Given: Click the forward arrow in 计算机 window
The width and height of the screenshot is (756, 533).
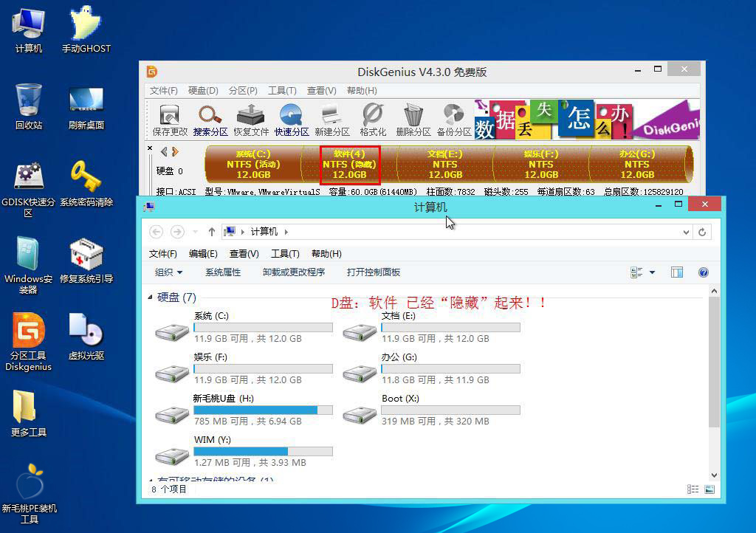Looking at the screenshot, I should (177, 233).
